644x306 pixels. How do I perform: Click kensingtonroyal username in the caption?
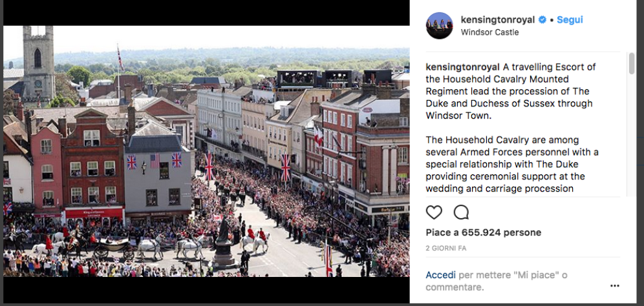[x=462, y=67]
